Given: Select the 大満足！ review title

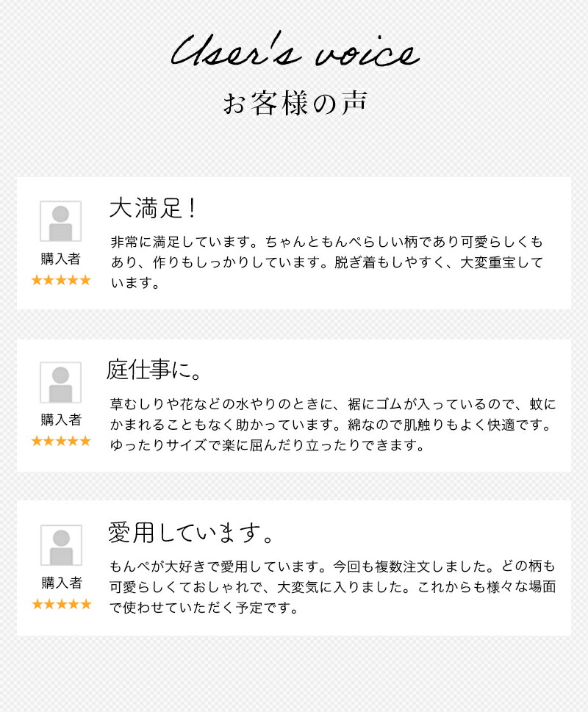Looking at the screenshot, I should pos(153,209).
